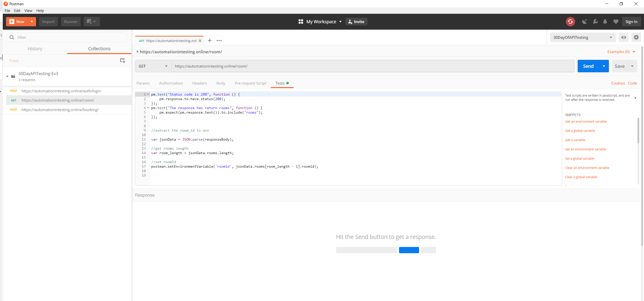Save the request
The width and height of the screenshot is (644, 301).
(619, 66)
